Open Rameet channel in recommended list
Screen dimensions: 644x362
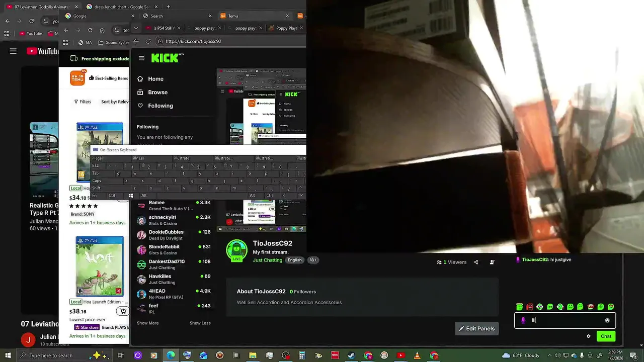tap(174, 206)
